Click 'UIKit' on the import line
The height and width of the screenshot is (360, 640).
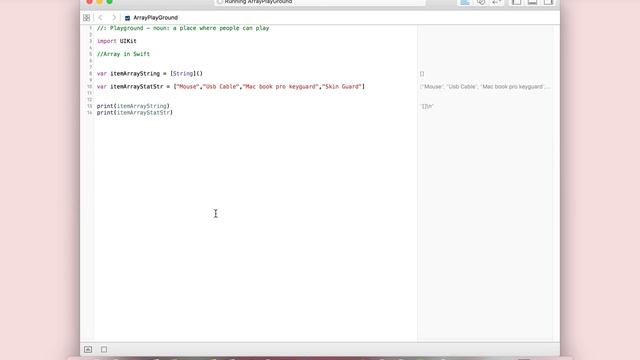click(x=128, y=41)
